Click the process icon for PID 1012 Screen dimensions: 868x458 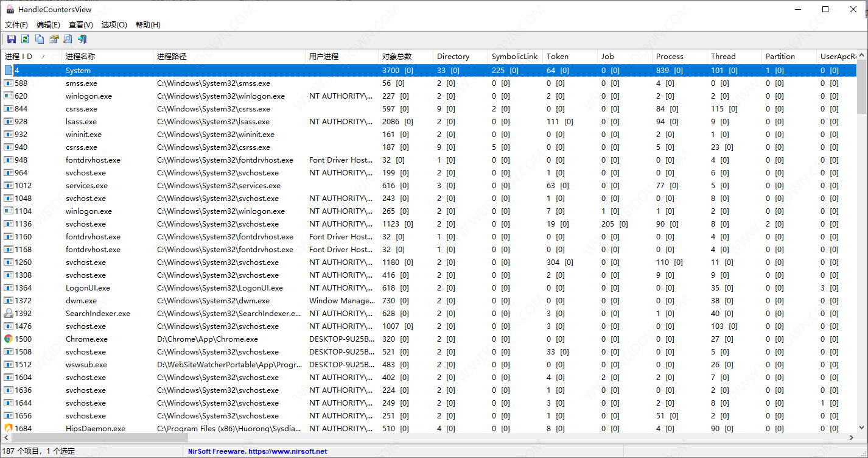click(9, 186)
